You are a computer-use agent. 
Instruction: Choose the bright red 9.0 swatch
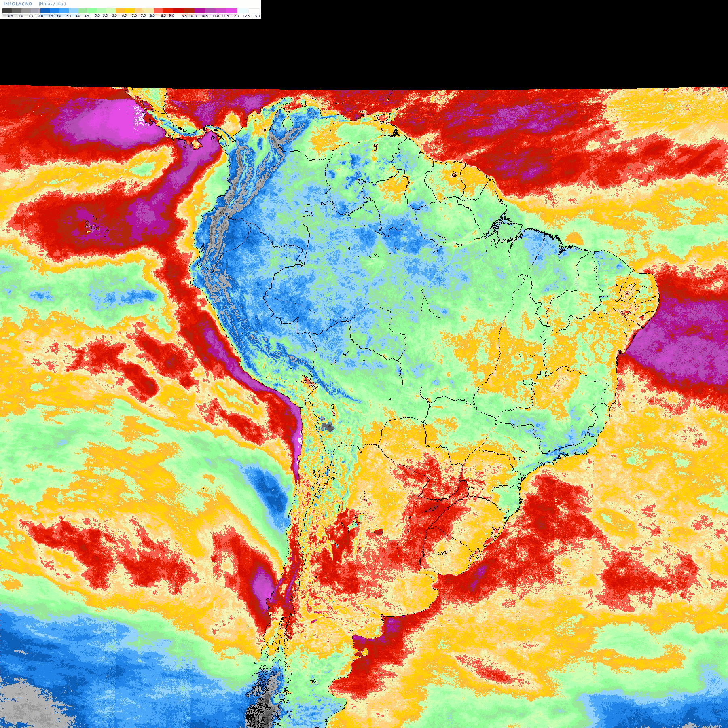click(x=168, y=11)
